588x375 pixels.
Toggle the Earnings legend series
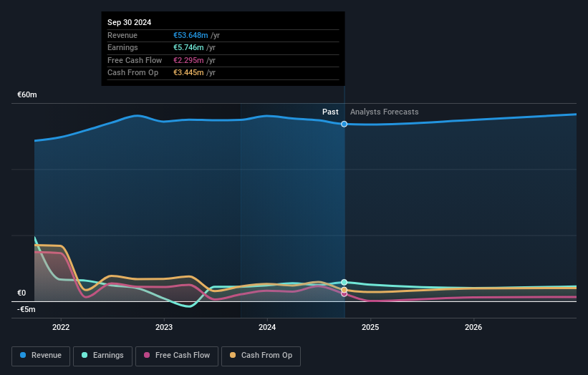point(102,356)
